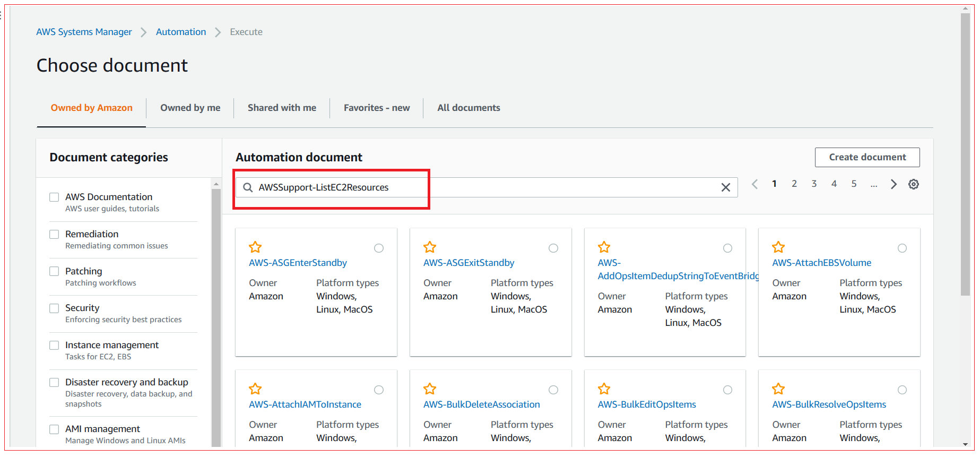The width and height of the screenshot is (980, 457).
Task: Open Automation breadcrumb link
Action: (181, 32)
